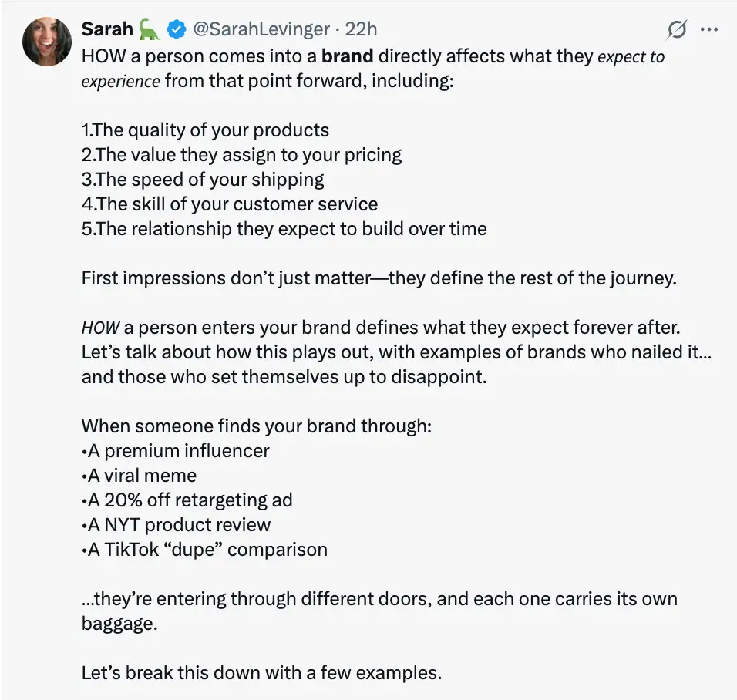Image resolution: width=737 pixels, height=700 pixels.
Task: Click the speed of your shipping line
Action: point(203,180)
